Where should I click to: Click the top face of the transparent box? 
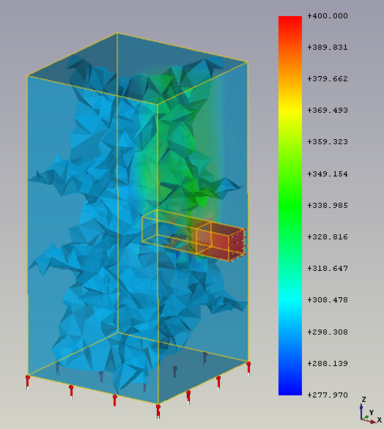coord(137,68)
